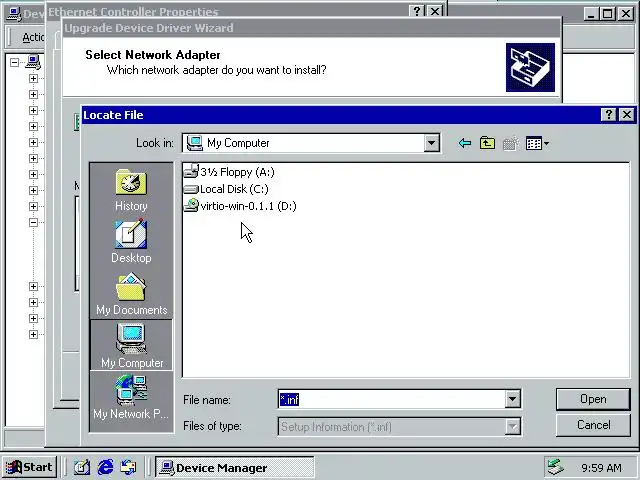
Task: Open the My Documents shortcut in places bar
Action: pos(131,294)
